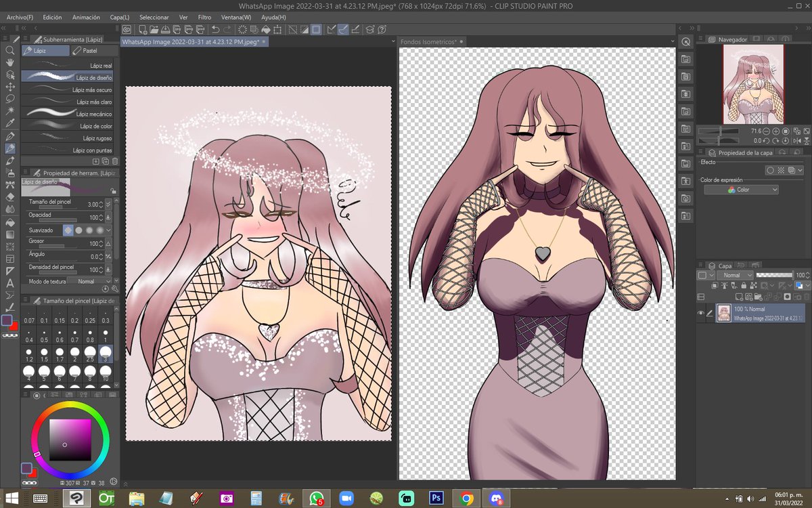Toggle selection border display (highlighted)
Viewport: 812px width, 508px height.
316,29
